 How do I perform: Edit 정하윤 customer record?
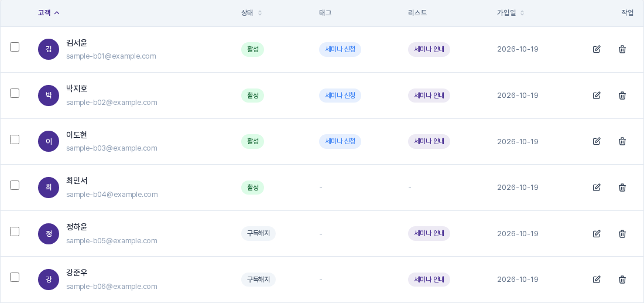(597, 233)
